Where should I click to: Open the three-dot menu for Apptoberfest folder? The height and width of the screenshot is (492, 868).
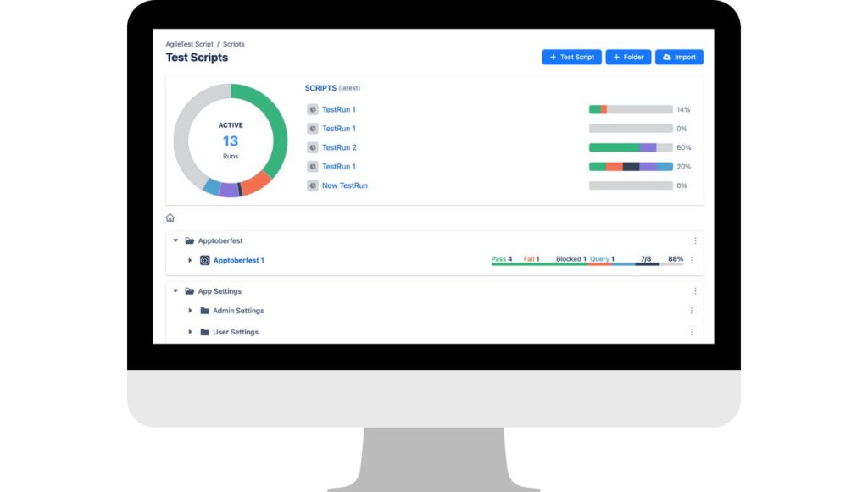pos(695,240)
